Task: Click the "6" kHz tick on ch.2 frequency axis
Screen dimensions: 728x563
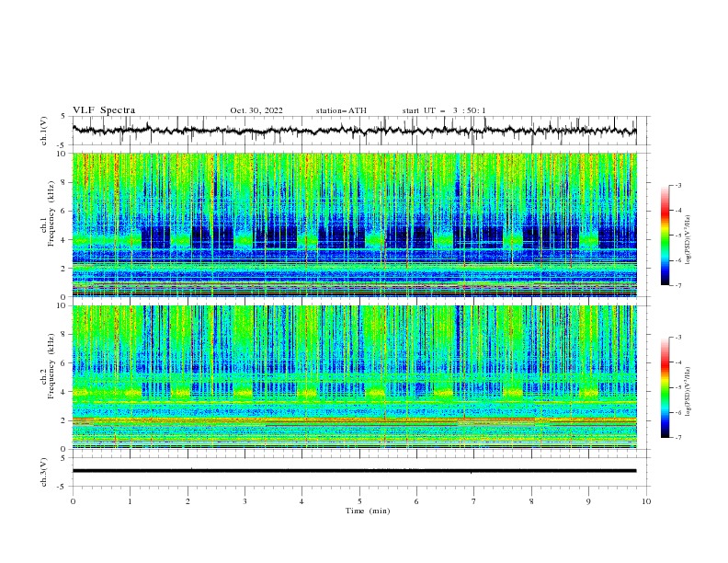Action: 65,363
